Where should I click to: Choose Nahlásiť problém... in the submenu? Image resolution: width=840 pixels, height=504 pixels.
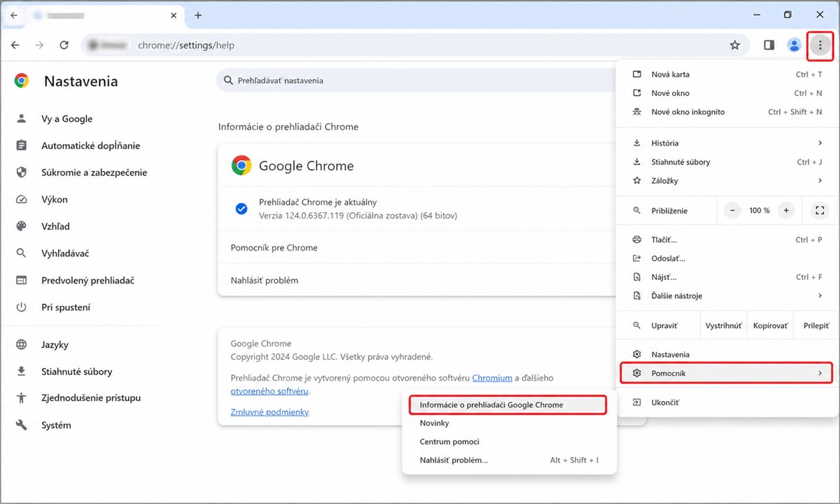pyautogui.click(x=510, y=461)
